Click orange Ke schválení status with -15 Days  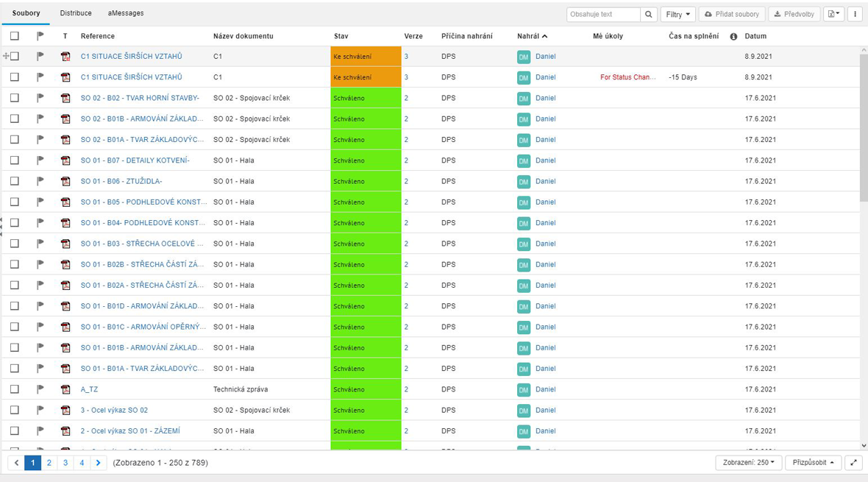pos(366,77)
